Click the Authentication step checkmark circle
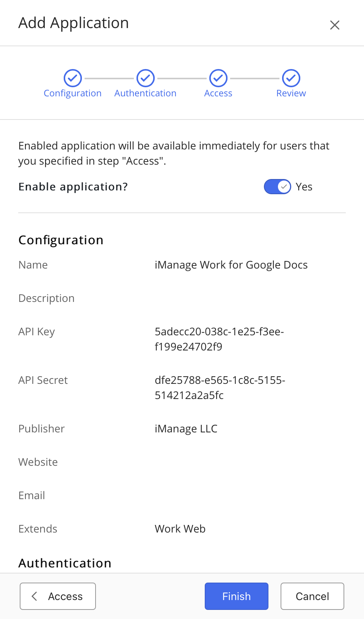Viewport: 364px width, 619px height. [146, 79]
